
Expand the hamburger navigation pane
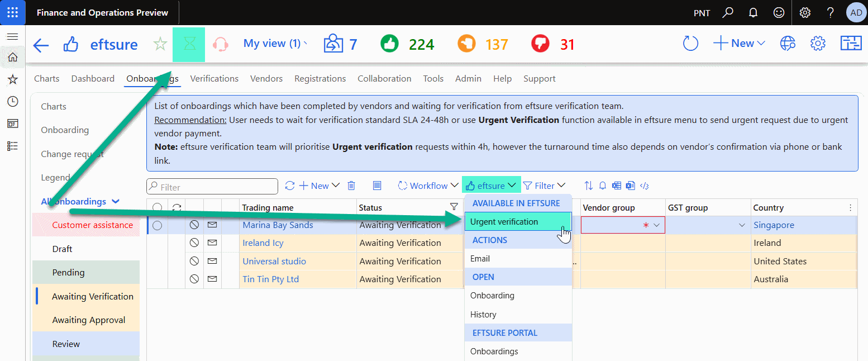coord(12,37)
